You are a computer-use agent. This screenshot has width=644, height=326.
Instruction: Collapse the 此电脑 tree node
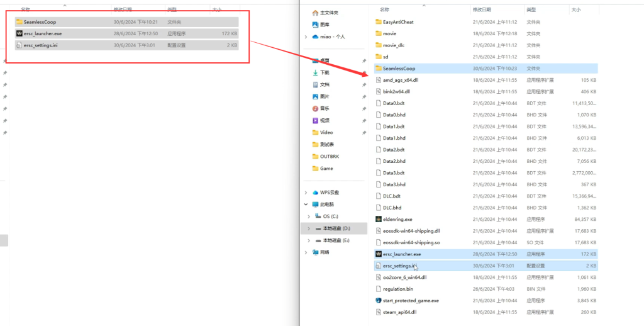click(x=306, y=205)
